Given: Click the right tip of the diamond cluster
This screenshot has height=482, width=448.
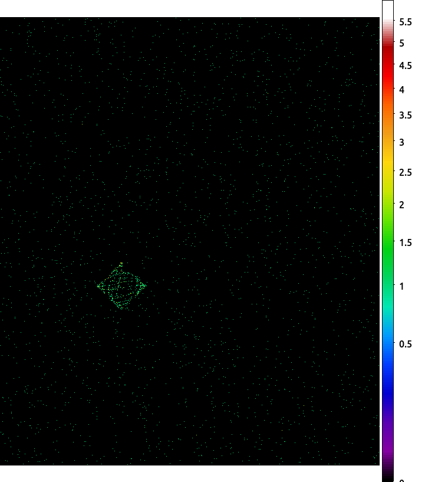Looking at the screenshot, I should (146, 286).
